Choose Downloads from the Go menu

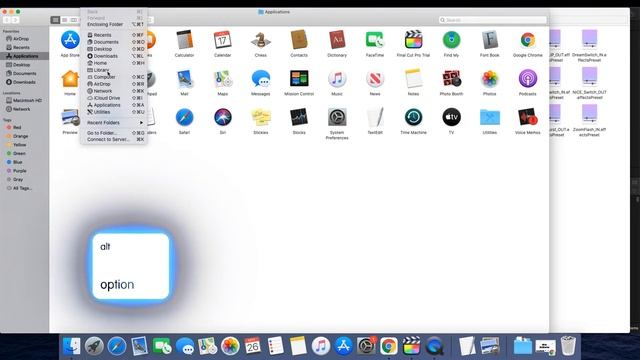tap(115, 56)
